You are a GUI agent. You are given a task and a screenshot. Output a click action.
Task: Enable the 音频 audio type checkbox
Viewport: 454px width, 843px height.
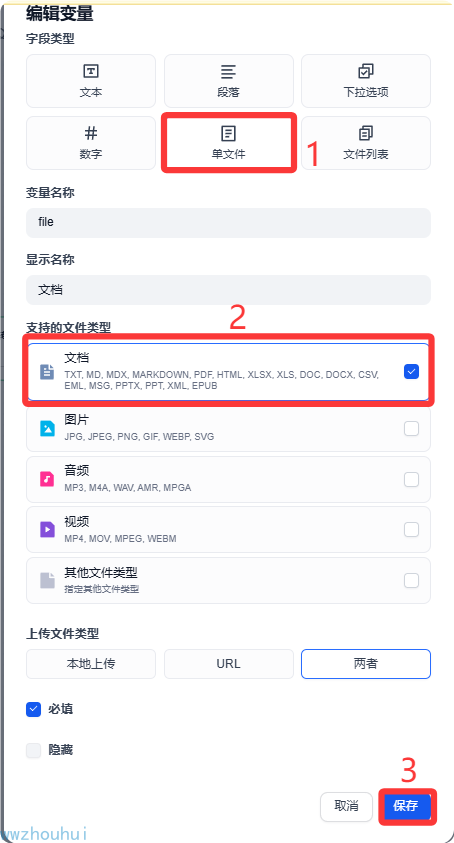(412, 479)
